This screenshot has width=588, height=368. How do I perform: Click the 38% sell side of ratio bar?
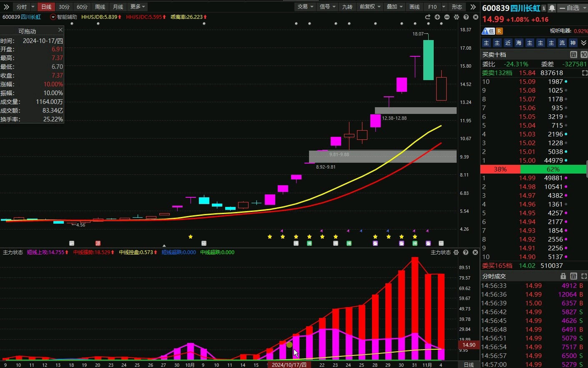click(x=500, y=169)
